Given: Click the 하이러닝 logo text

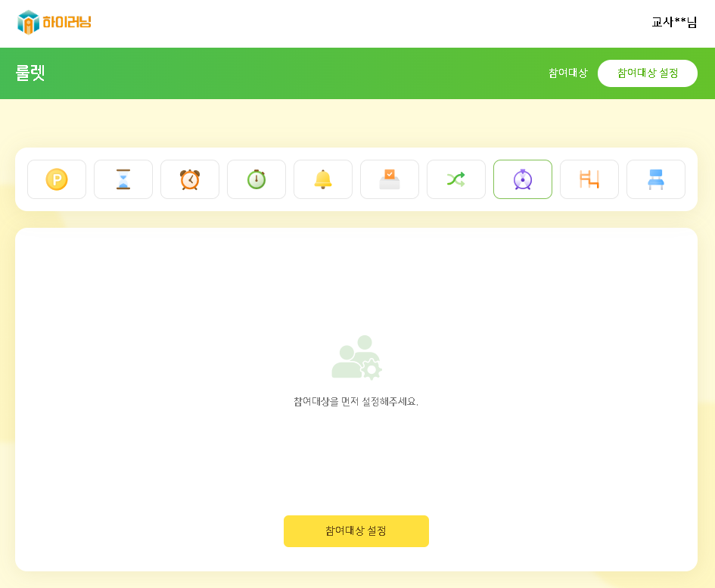Looking at the screenshot, I should coord(67,23).
